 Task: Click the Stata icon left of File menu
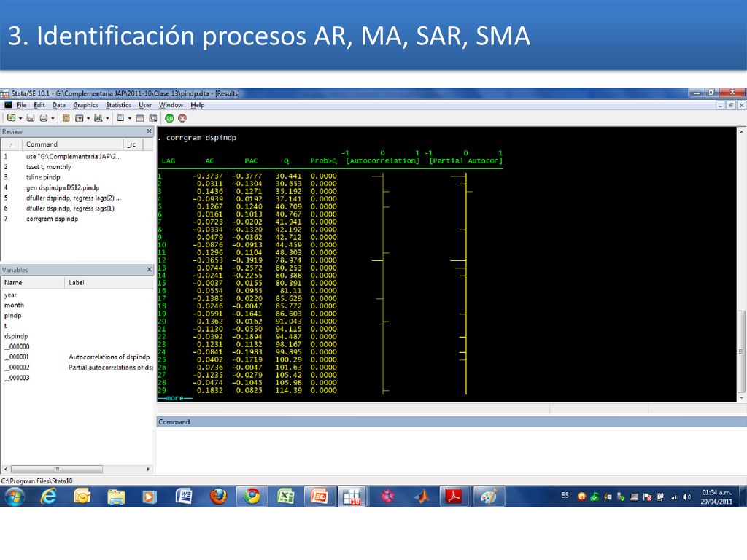point(8,105)
